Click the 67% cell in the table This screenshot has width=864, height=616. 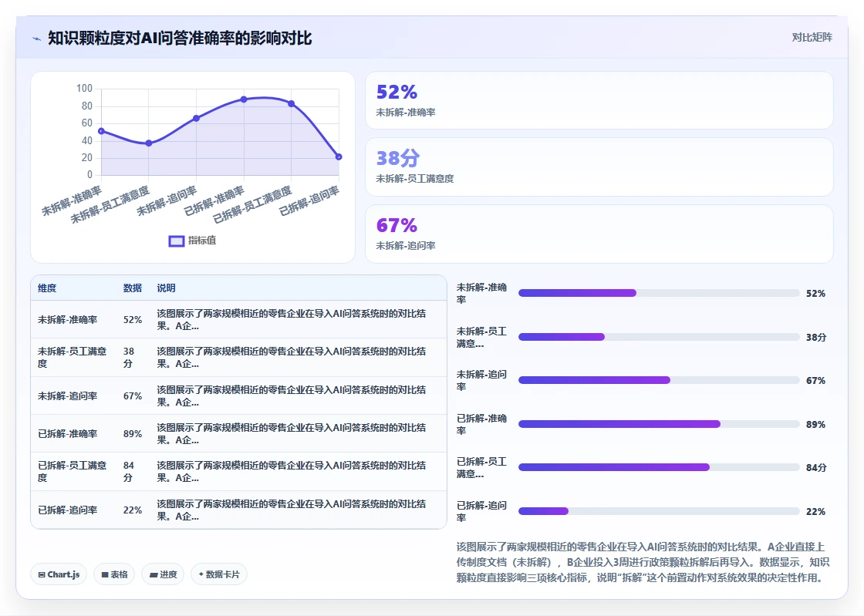tap(132, 396)
